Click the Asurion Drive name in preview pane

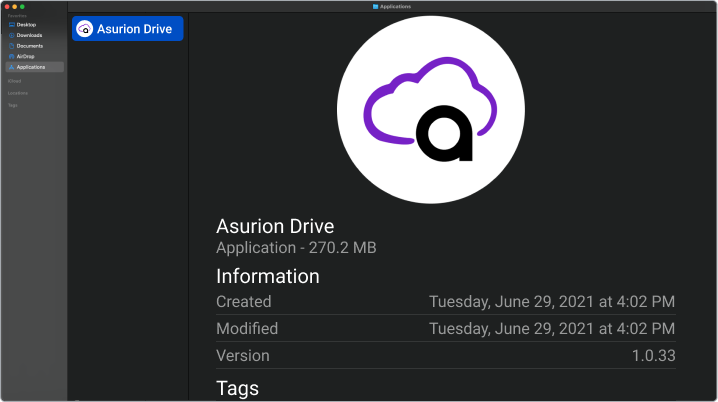pos(275,226)
